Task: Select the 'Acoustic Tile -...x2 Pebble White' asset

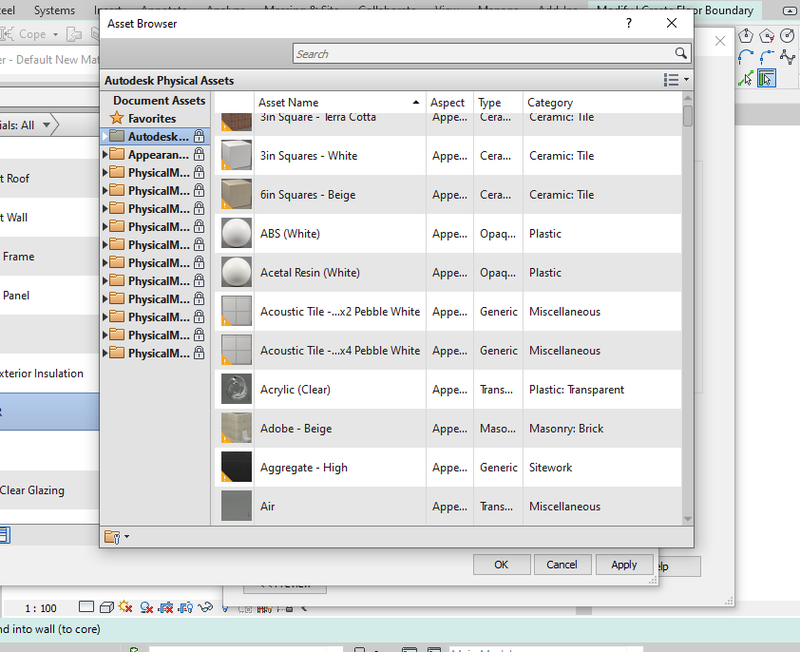Action: coord(340,312)
